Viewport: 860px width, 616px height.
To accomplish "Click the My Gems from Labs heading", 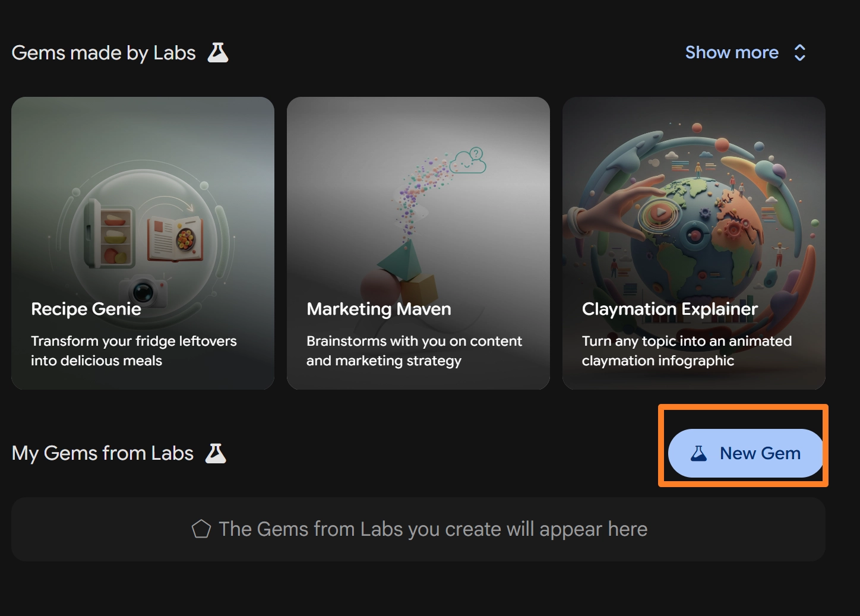I will 103,453.
